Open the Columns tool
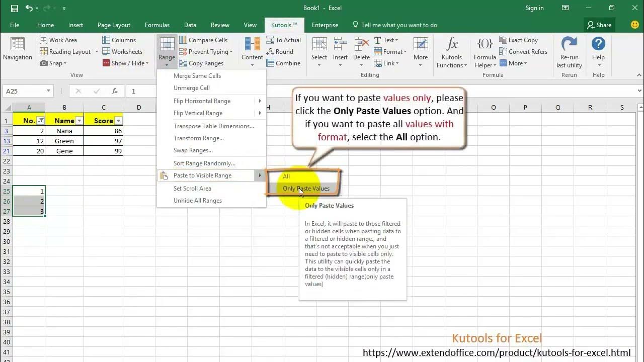The height and width of the screenshot is (362, 644). pyautogui.click(x=119, y=40)
